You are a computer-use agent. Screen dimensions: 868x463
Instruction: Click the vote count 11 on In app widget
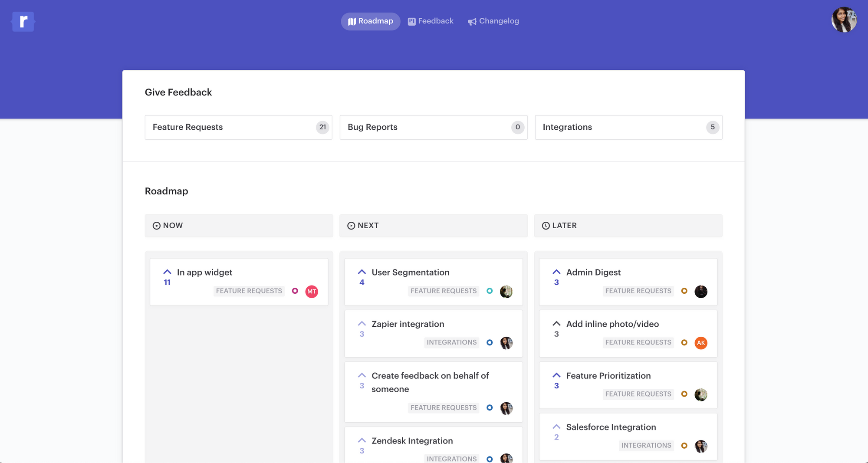[x=167, y=282]
